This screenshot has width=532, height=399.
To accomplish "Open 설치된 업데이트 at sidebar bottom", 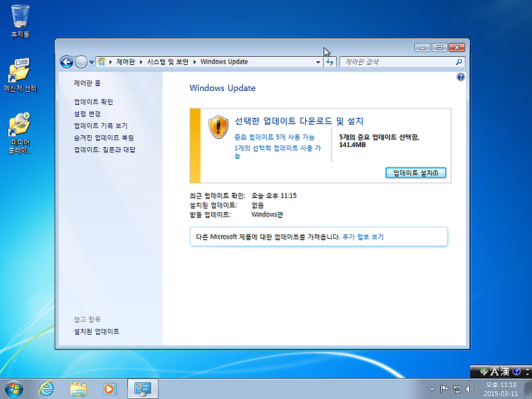I will (97, 332).
